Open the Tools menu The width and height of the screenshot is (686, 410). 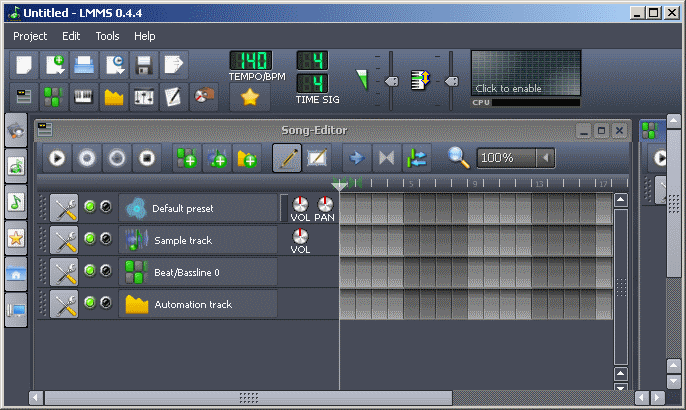pos(107,35)
